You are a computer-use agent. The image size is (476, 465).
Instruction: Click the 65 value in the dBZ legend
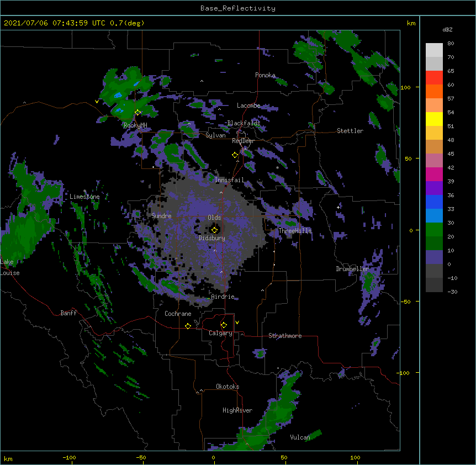coord(451,71)
